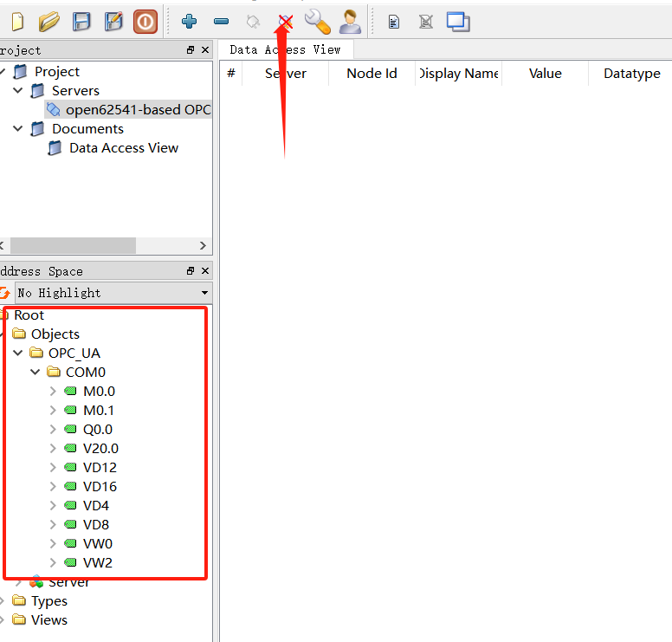Sort by the Display Name column header

(459, 74)
